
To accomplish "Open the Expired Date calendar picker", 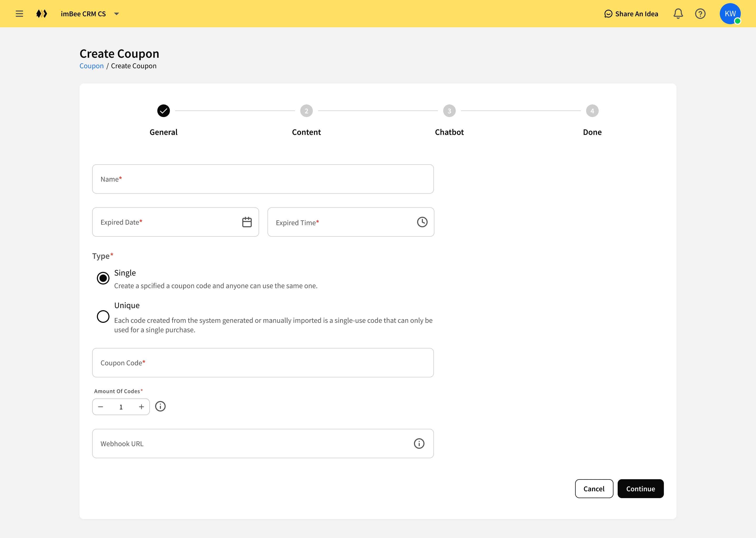I will 247,222.
